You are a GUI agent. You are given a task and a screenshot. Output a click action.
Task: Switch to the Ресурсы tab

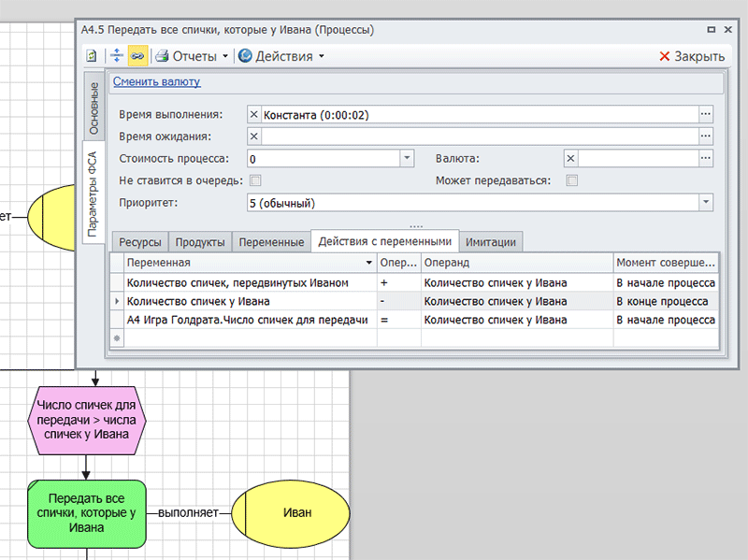(140, 242)
